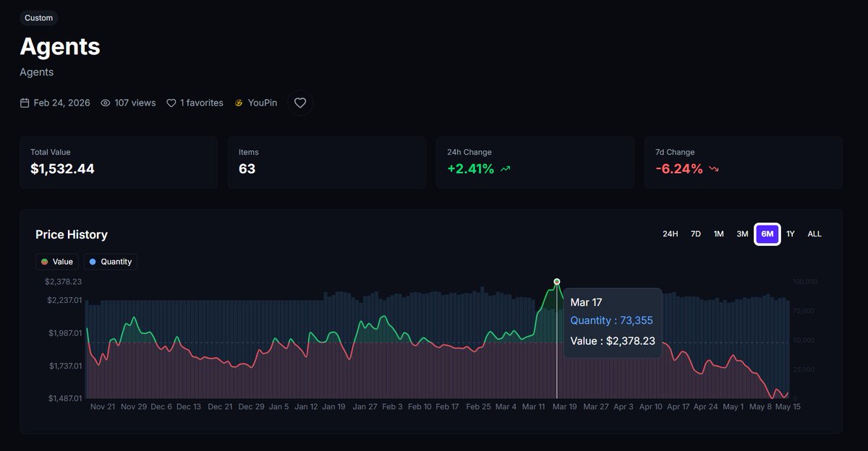868x451 pixels.
Task: Click the downward trend arrow beside -6.24%
Action: pyautogui.click(x=714, y=169)
